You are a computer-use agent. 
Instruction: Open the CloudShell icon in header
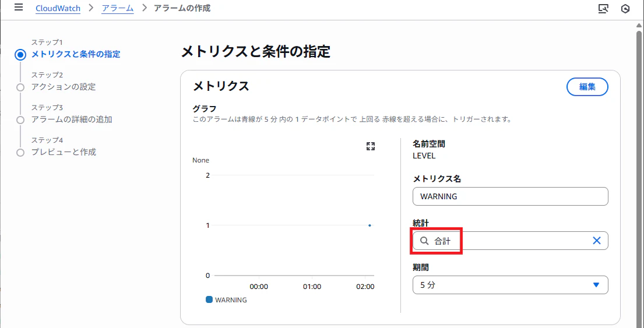click(603, 9)
